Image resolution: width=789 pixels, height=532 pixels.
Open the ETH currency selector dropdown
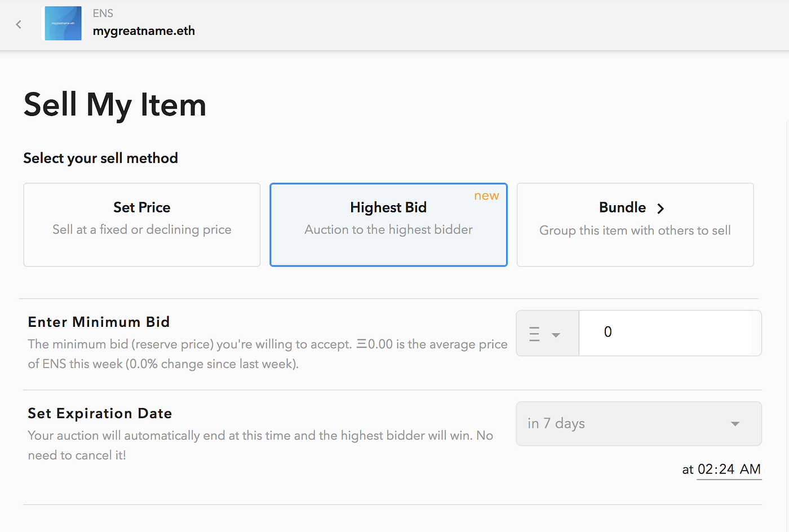point(547,333)
